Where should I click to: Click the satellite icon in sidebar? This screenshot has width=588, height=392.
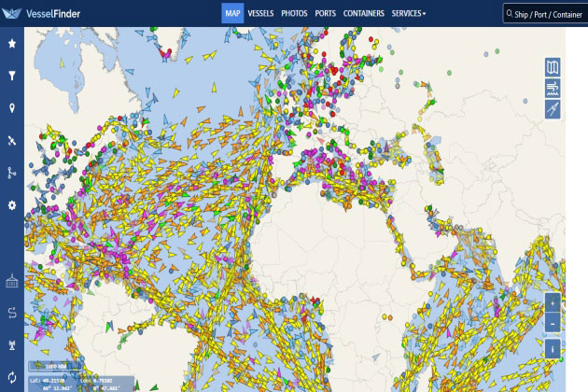(x=12, y=141)
